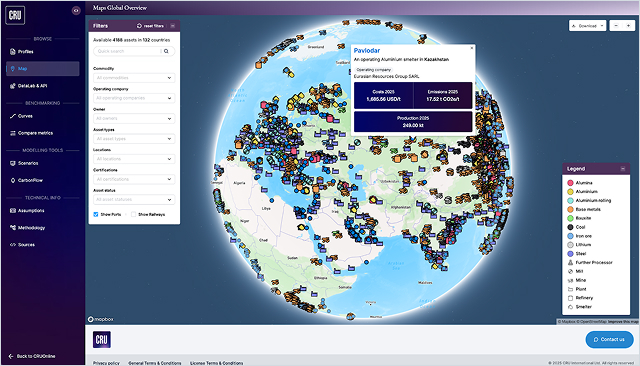The width and height of the screenshot is (640, 366).
Task: Collapse the Legend panel
Action: 623,169
